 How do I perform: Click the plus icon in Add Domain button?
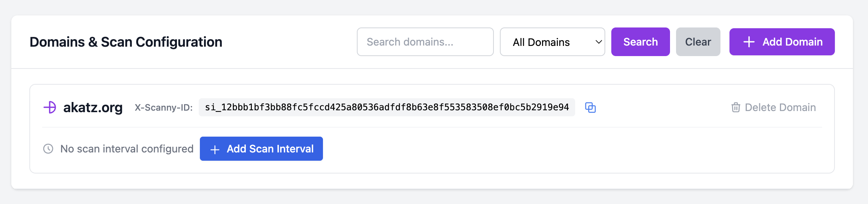click(x=749, y=42)
